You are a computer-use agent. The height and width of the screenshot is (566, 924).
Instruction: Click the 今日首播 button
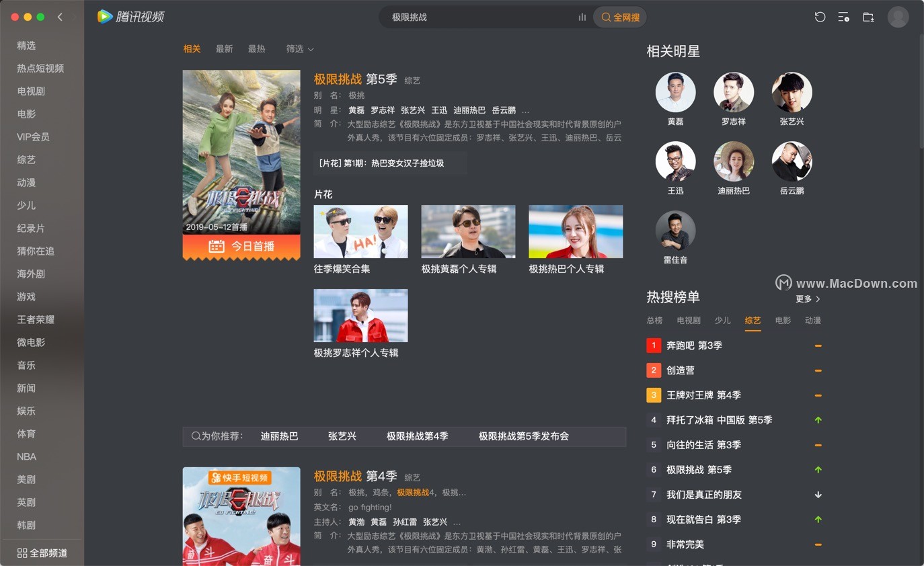click(241, 247)
